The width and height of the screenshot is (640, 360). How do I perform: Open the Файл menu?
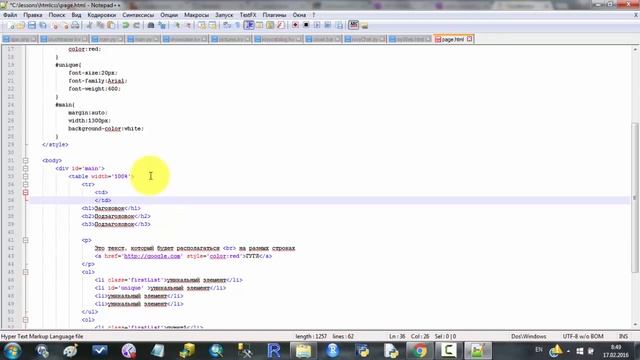(10, 15)
